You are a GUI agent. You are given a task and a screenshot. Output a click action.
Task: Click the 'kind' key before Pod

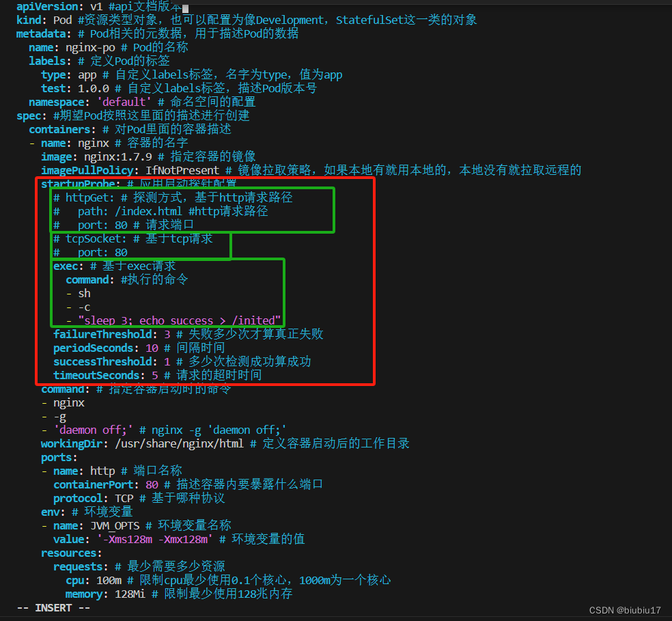(28, 20)
